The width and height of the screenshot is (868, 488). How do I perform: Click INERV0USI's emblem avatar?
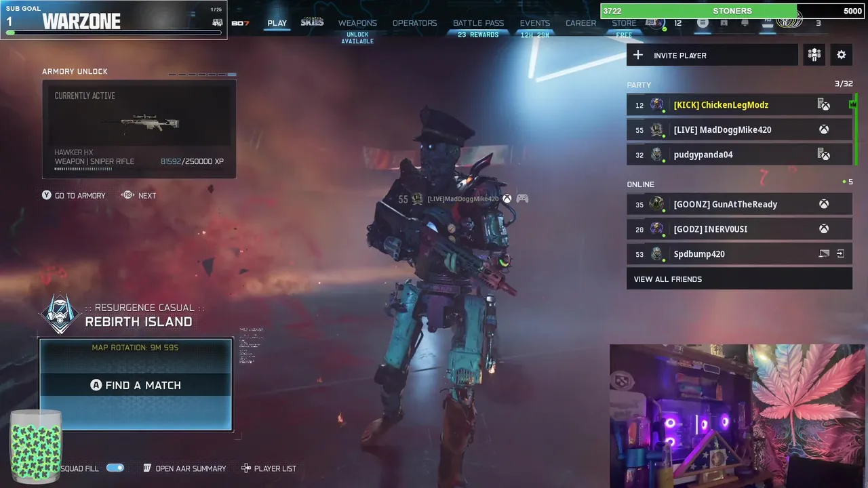click(656, 229)
